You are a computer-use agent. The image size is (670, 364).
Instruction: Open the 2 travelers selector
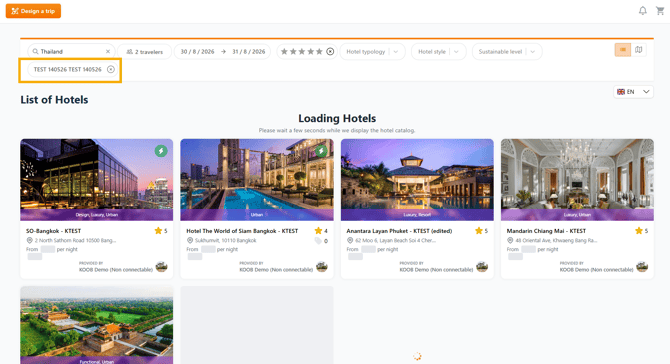(144, 52)
